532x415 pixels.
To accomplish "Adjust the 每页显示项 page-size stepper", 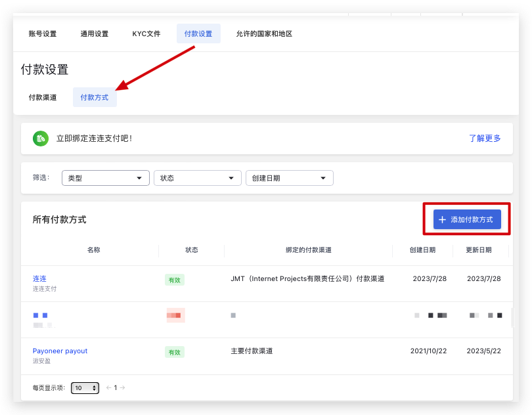I will (84, 387).
